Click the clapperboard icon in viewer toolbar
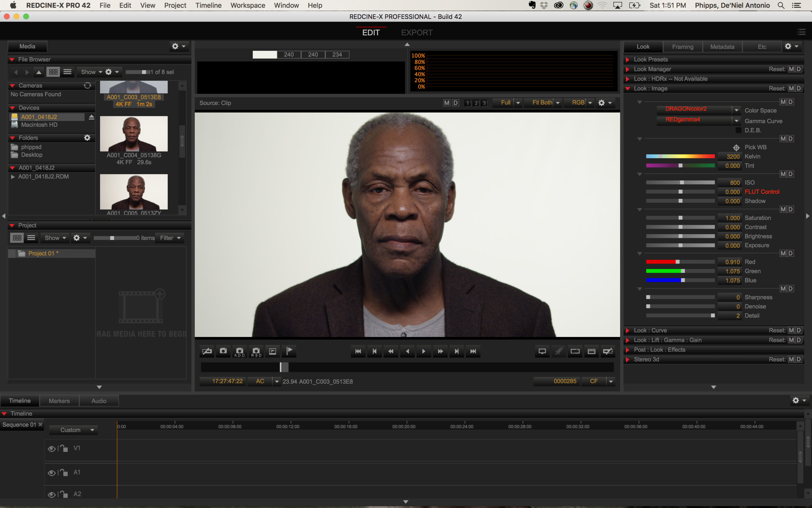The width and height of the screenshot is (812, 508). 591,351
